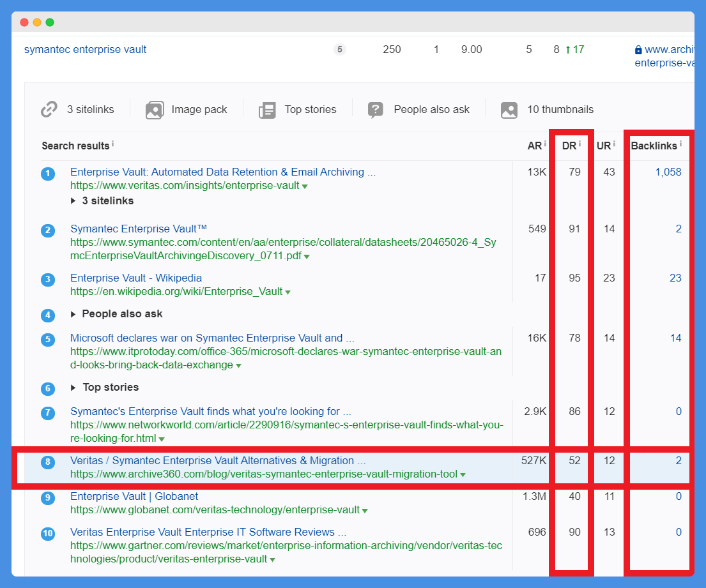Expand the 3 sitelinks row under Veritas result

(73, 200)
